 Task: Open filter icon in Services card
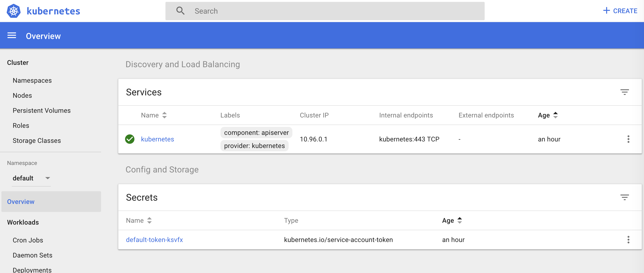coord(624,92)
